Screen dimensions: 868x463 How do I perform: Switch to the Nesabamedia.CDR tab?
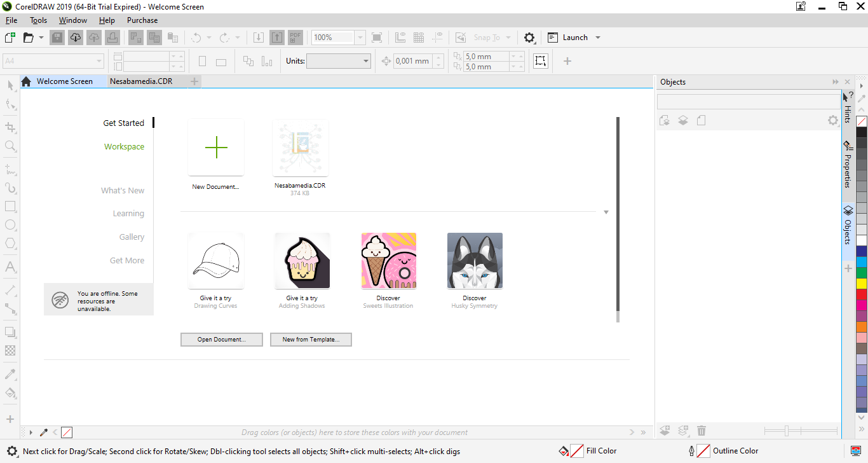click(x=140, y=81)
